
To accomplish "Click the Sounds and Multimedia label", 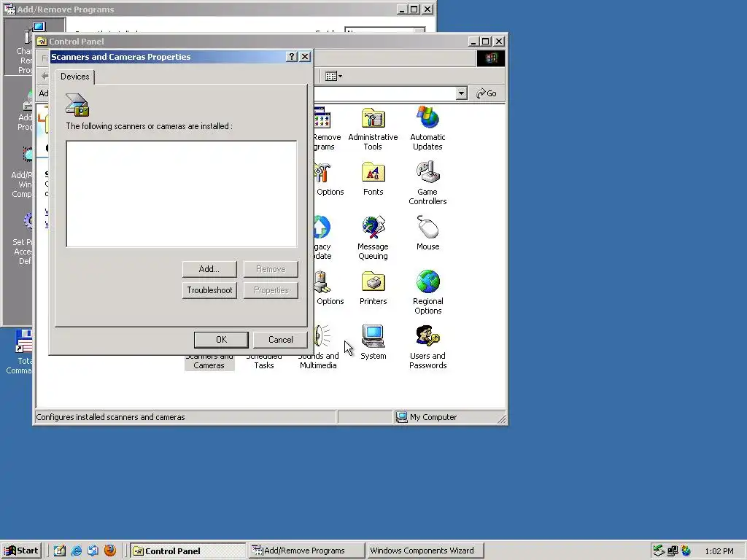I will pos(318,360).
